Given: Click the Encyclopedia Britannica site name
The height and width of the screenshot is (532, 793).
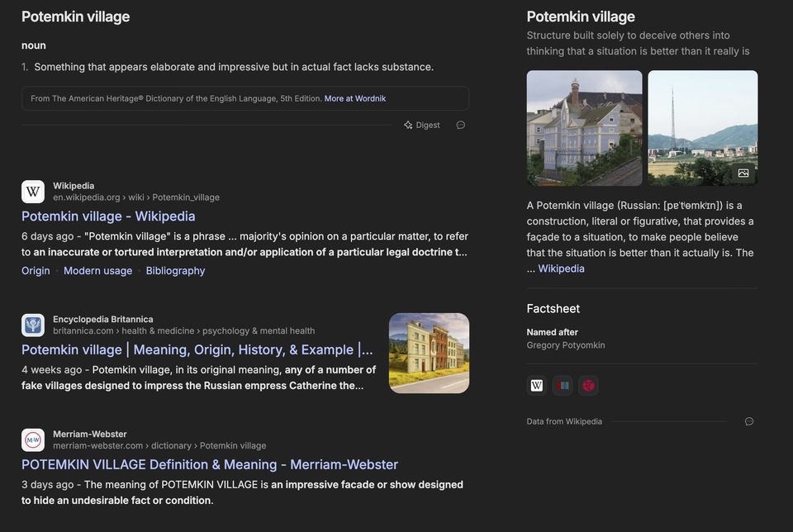Looking at the screenshot, I should coord(102,319).
